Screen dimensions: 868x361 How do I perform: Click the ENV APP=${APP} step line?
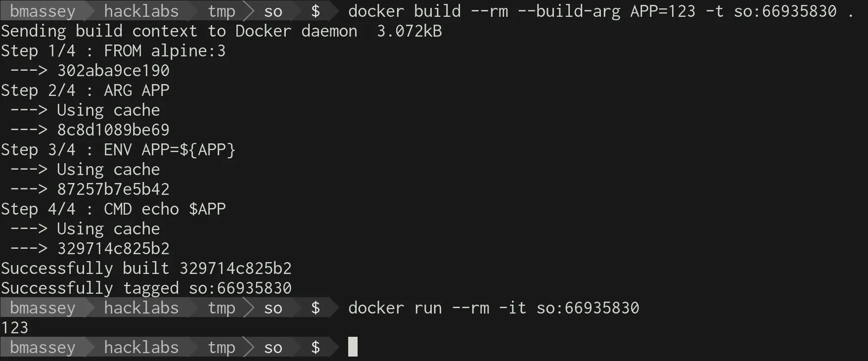point(118,150)
